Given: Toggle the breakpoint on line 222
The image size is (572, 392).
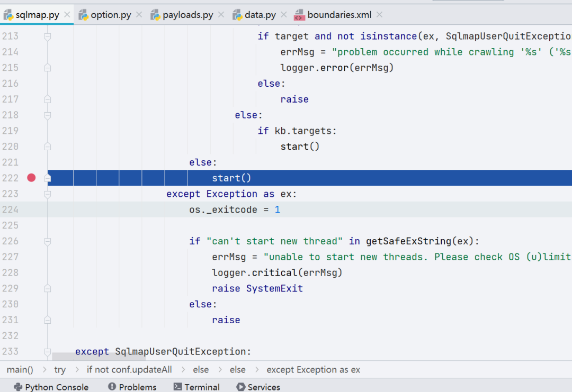Looking at the screenshot, I should click(x=31, y=178).
